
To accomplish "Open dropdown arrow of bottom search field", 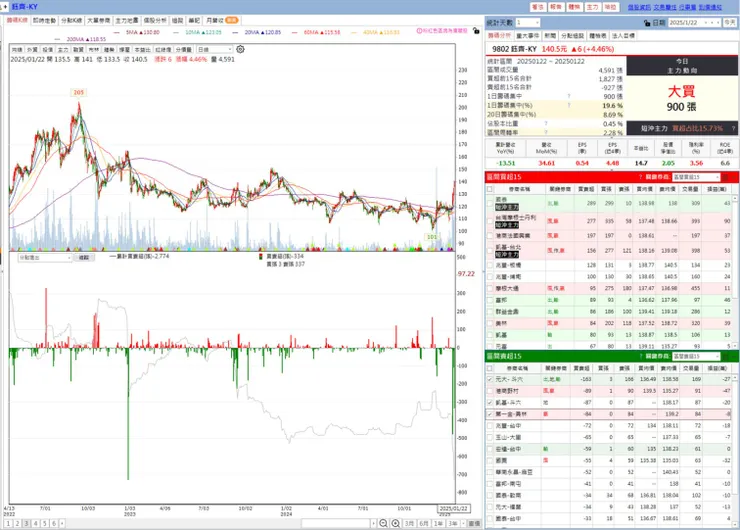I will click(374, 523).
